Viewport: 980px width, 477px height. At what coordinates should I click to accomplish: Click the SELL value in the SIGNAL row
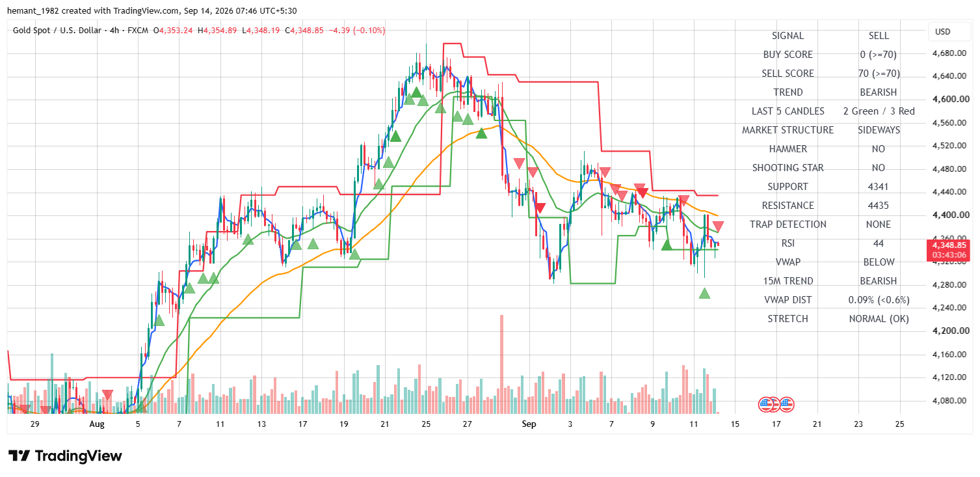[x=879, y=36]
